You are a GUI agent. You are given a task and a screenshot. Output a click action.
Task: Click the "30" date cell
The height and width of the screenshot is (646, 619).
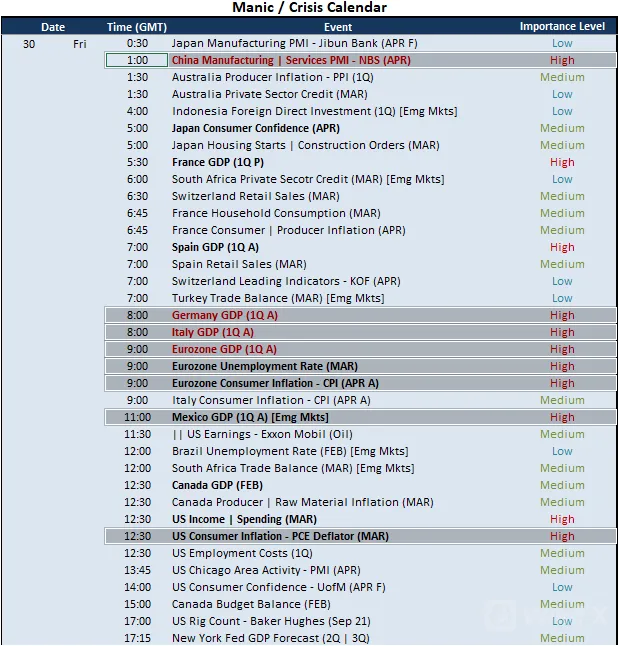point(29,44)
